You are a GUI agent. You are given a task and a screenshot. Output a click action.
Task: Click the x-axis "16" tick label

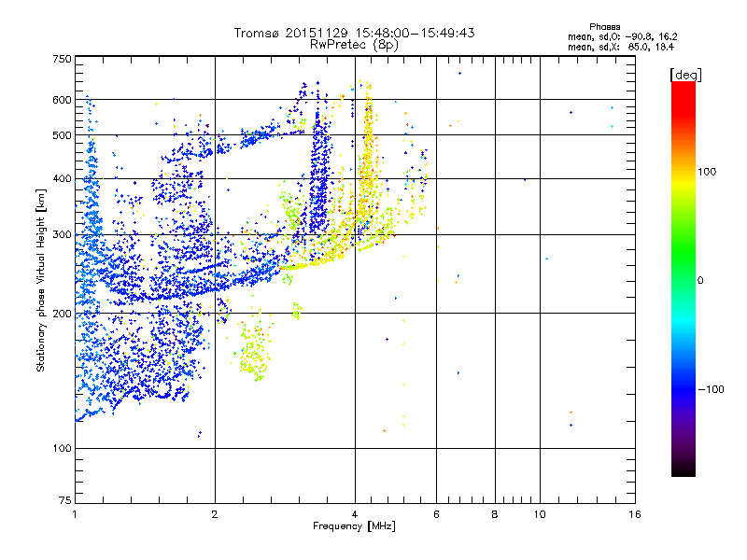(635, 514)
